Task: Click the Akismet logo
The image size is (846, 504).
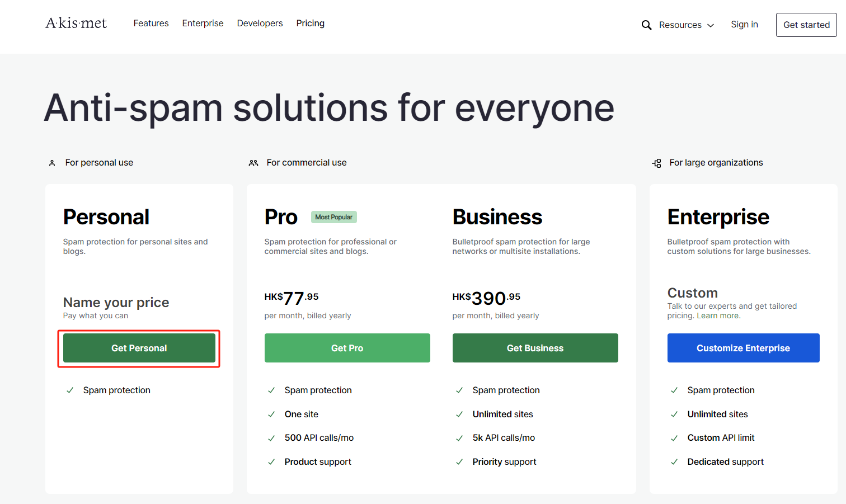Action: click(76, 23)
